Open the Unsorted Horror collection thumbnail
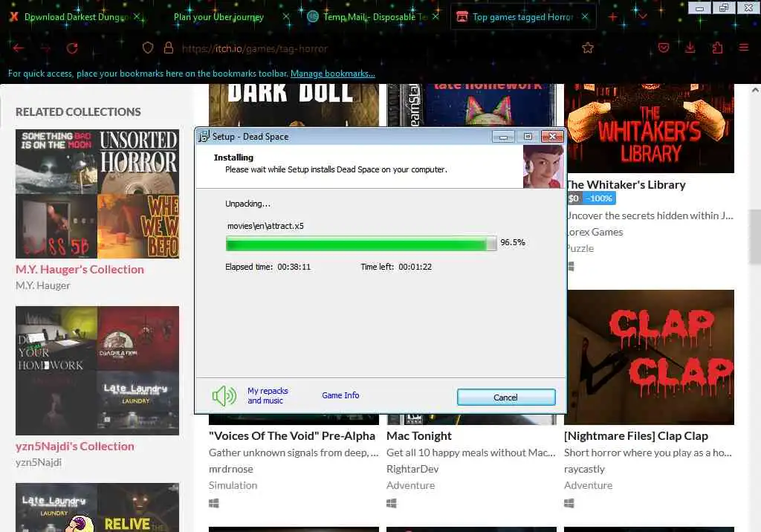This screenshot has width=761, height=532. [138, 161]
